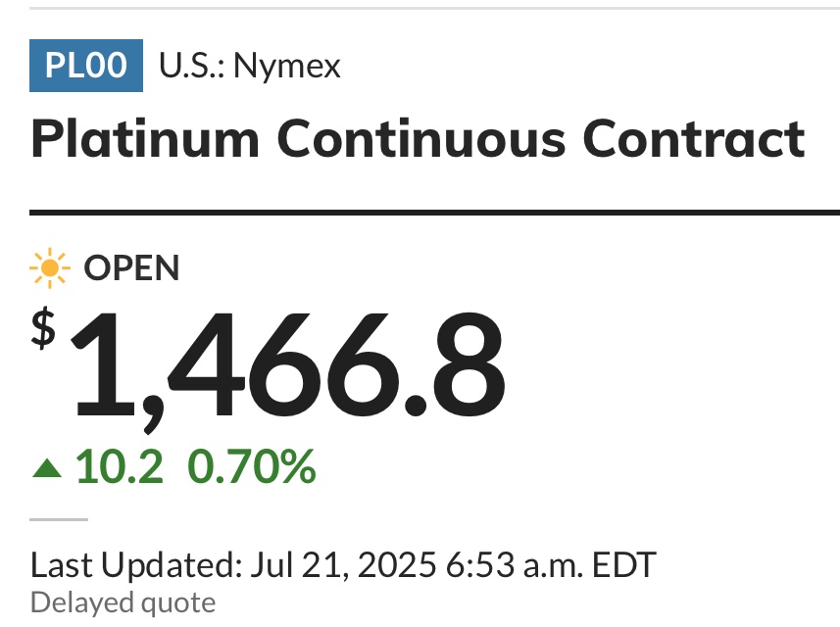Click the dollar sign before the price
This screenshot has height=627, width=840.
43,328
